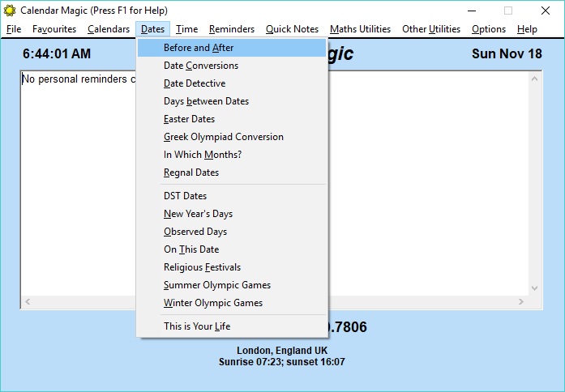The width and height of the screenshot is (565, 392).
Task: Open the Favourites menu
Action: click(54, 29)
